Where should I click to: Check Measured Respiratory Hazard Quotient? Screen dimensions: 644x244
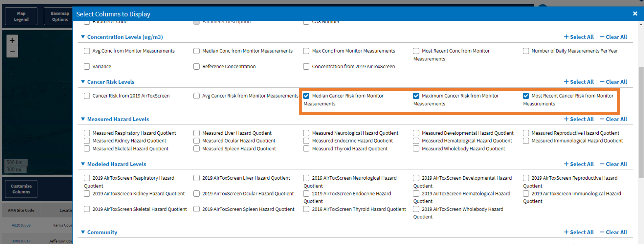(87, 133)
